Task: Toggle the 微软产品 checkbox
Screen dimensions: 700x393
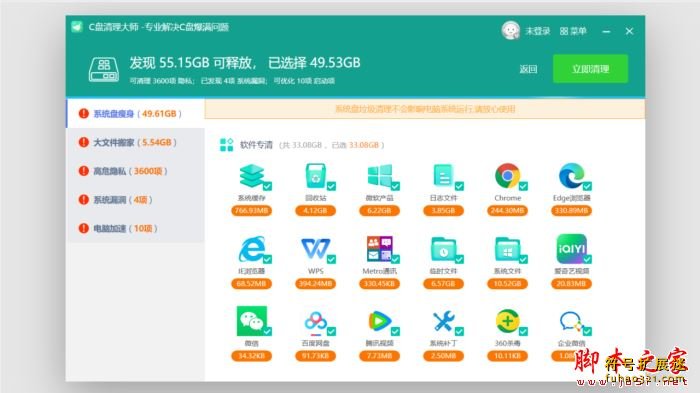Action: (395, 186)
